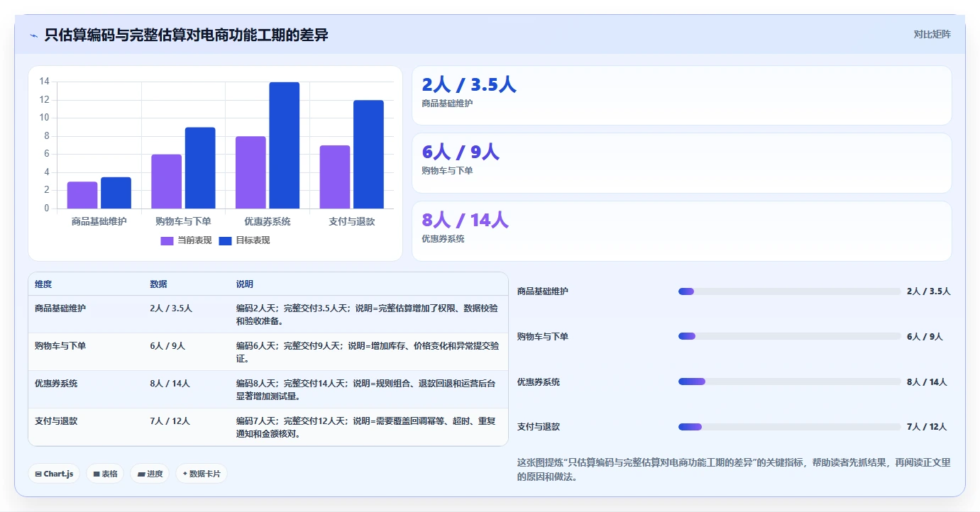Click the 2人 / 3.5人 progress value
This screenshot has height=512, width=980.
(929, 291)
